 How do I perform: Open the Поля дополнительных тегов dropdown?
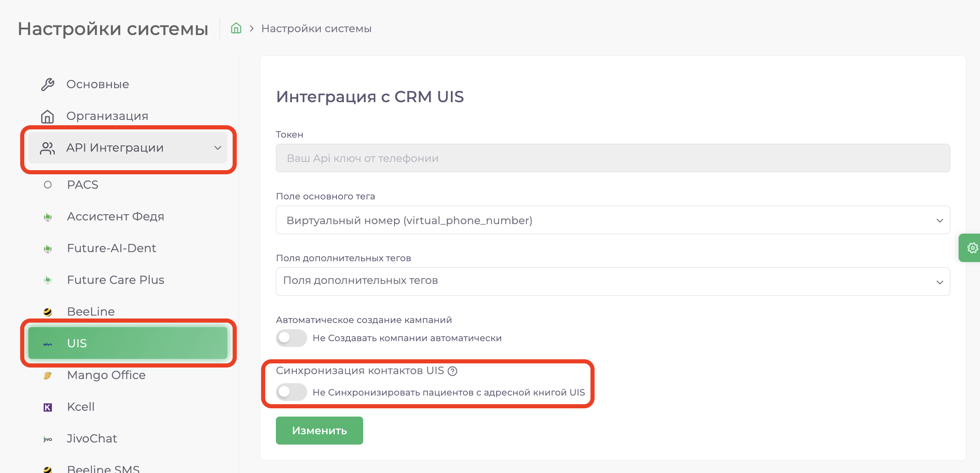(613, 282)
